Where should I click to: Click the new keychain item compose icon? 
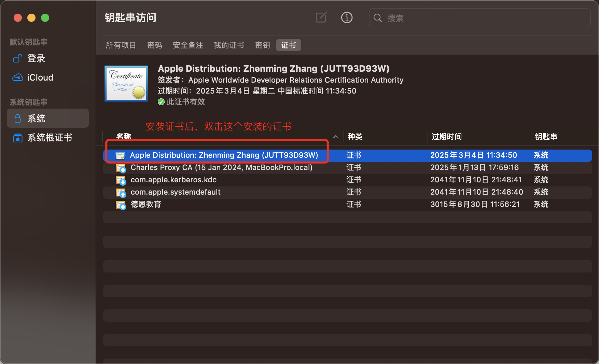click(321, 17)
